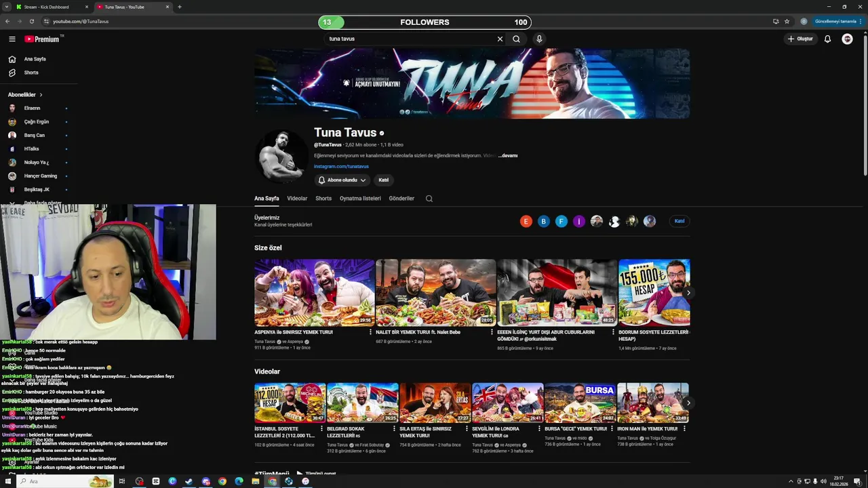Switch to the channel Shorts tab

323,199
